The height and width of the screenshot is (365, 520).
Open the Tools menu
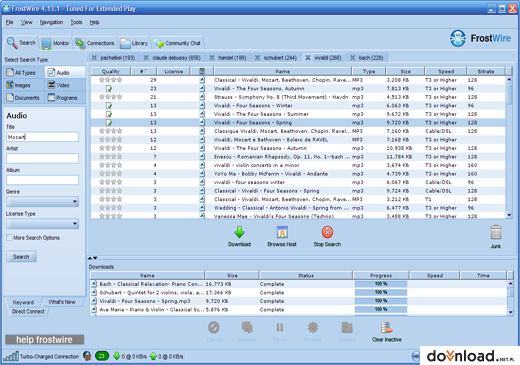click(x=76, y=22)
